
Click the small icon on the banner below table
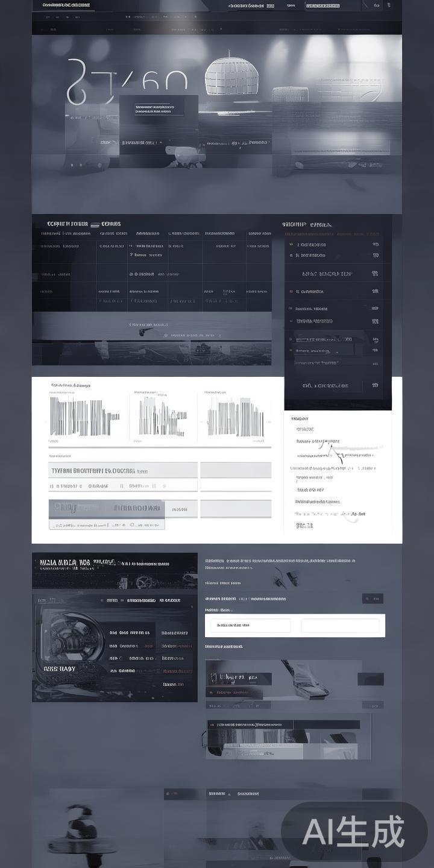coord(140,330)
